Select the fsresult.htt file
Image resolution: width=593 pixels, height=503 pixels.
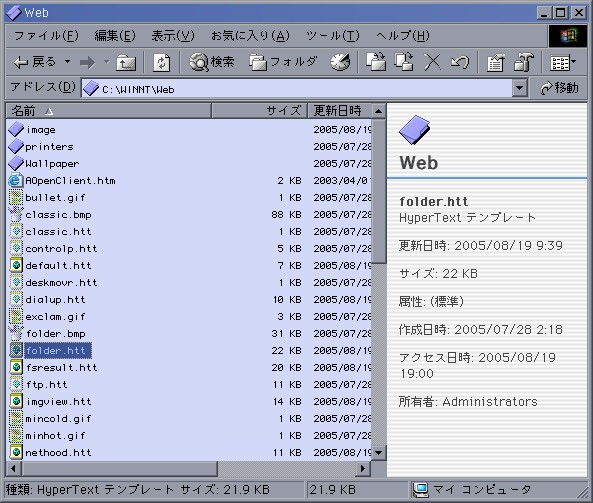[x=61, y=368]
